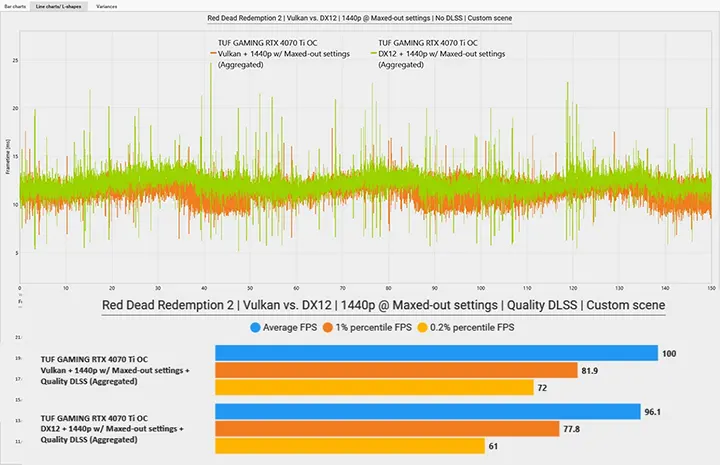Viewport: 720px width, 465px height.
Task: Toggle the Vulkan + 1440p series legend text
Action: pos(284,54)
